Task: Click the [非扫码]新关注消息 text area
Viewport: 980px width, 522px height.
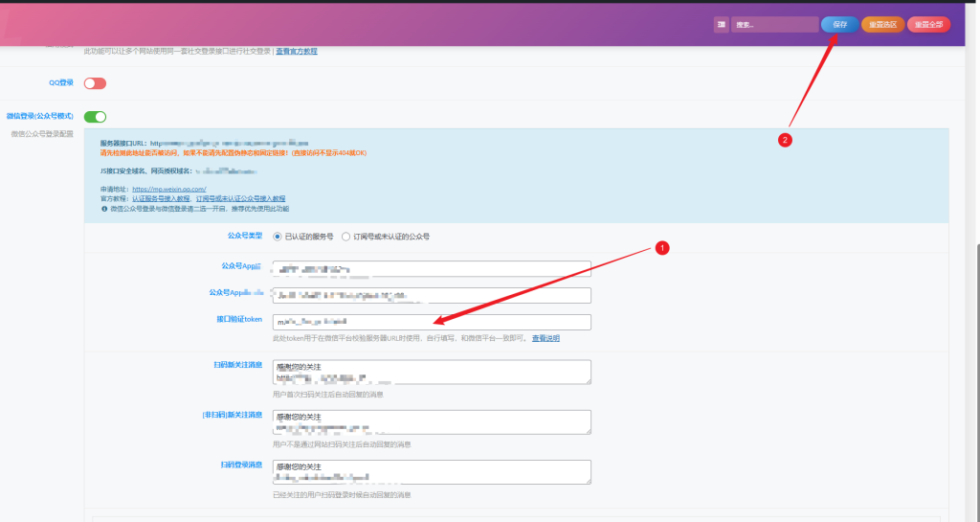Action: (431, 421)
